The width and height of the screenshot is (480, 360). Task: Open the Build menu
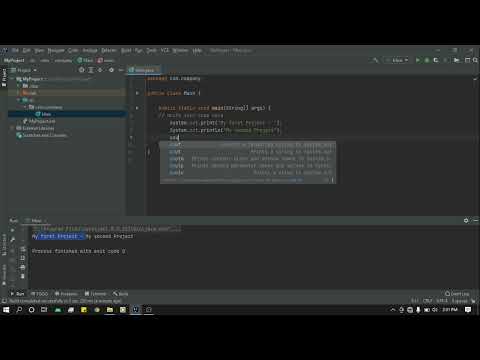coord(126,51)
